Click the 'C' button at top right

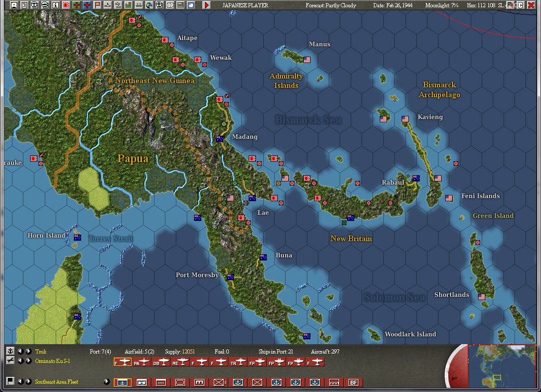point(520,5)
